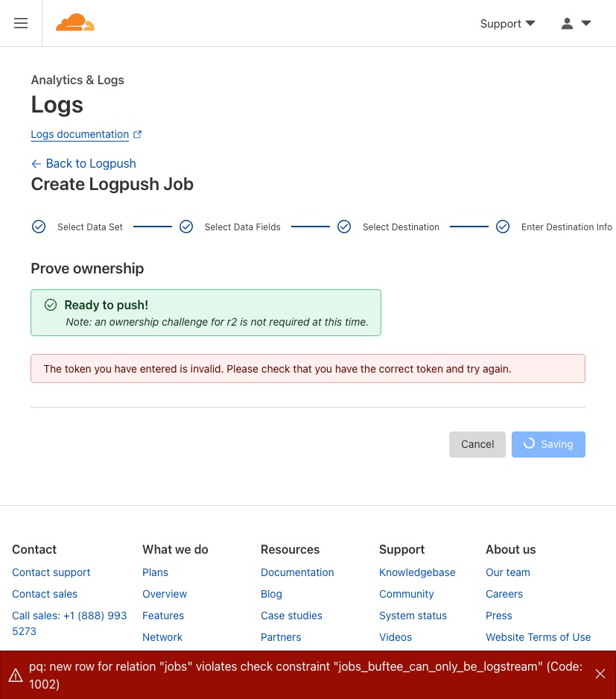This screenshot has height=699, width=616.
Task: Click the Select Data Set step checkmark
Action: click(39, 227)
